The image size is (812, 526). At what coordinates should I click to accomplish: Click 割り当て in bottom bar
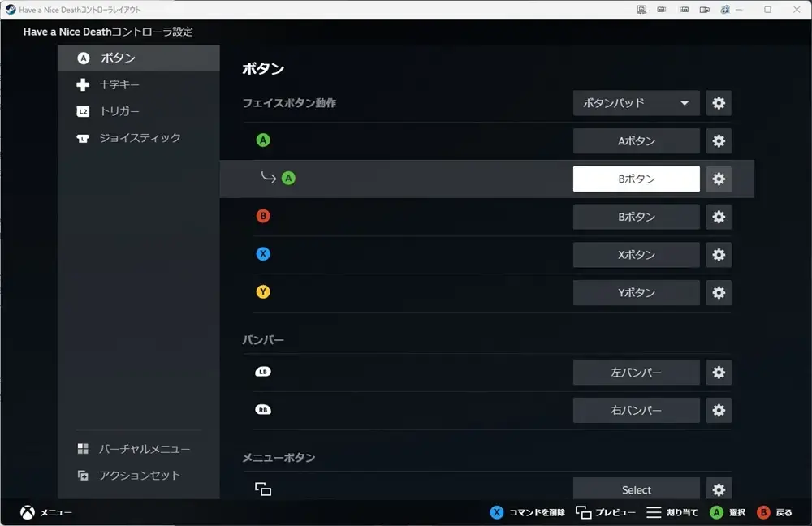pyautogui.click(x=672, y=512)
